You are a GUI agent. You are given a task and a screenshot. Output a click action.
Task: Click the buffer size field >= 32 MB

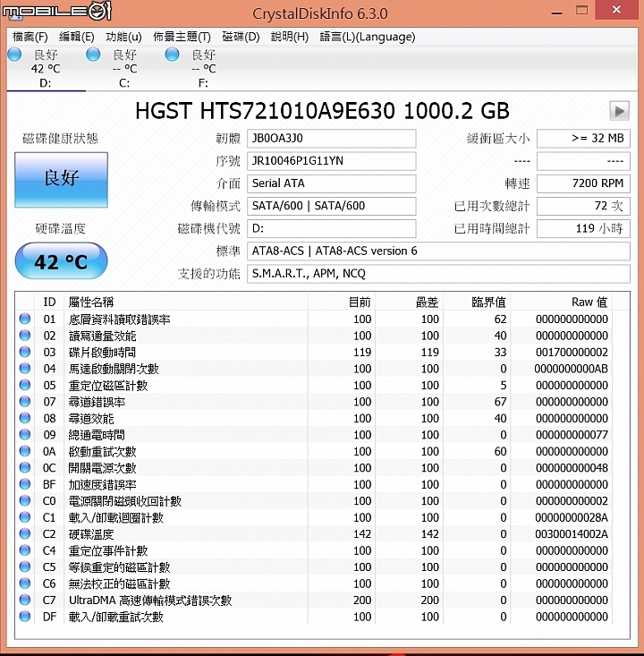[583, 139]
